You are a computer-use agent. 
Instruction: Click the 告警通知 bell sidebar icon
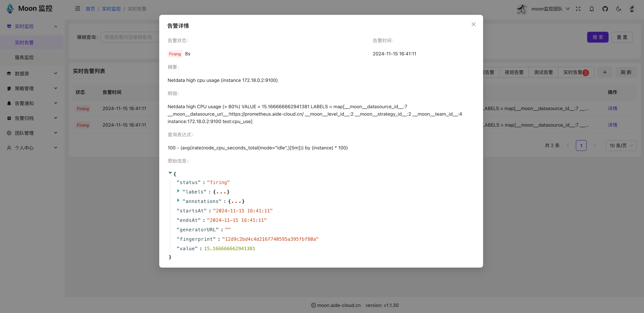9,103
